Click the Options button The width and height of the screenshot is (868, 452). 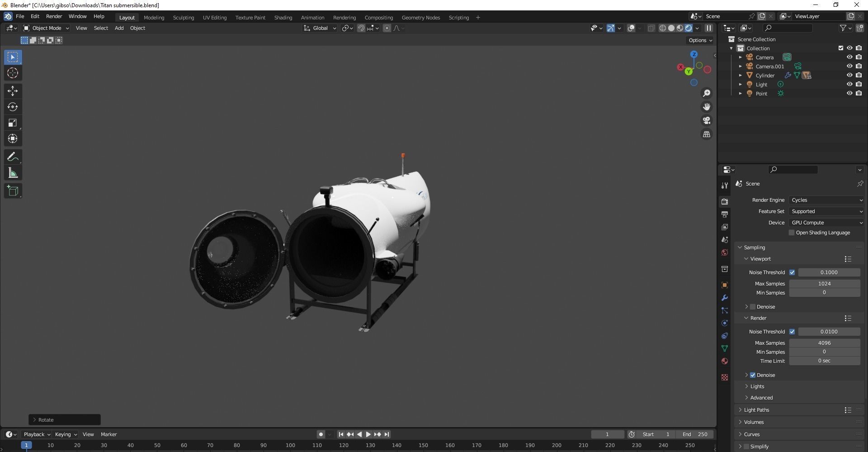point(700,40)
